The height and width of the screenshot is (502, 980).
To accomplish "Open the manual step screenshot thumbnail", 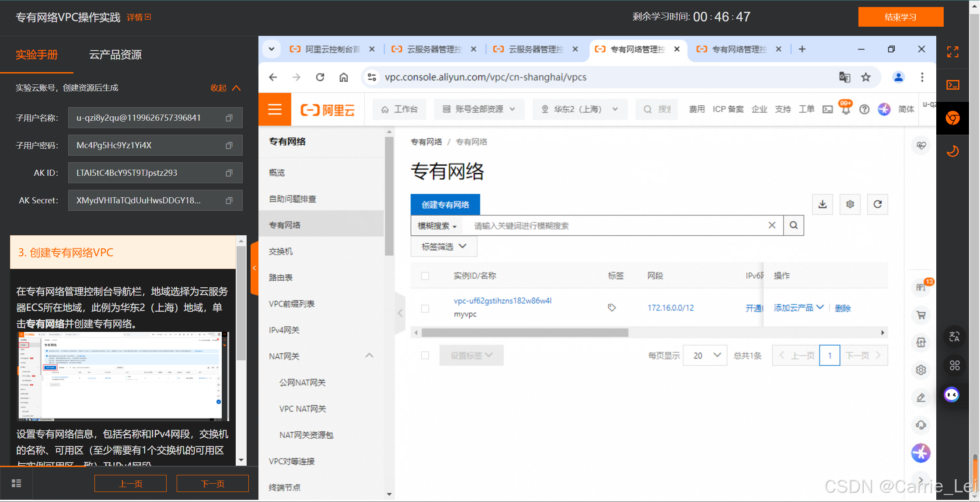I will pos(122,376).
